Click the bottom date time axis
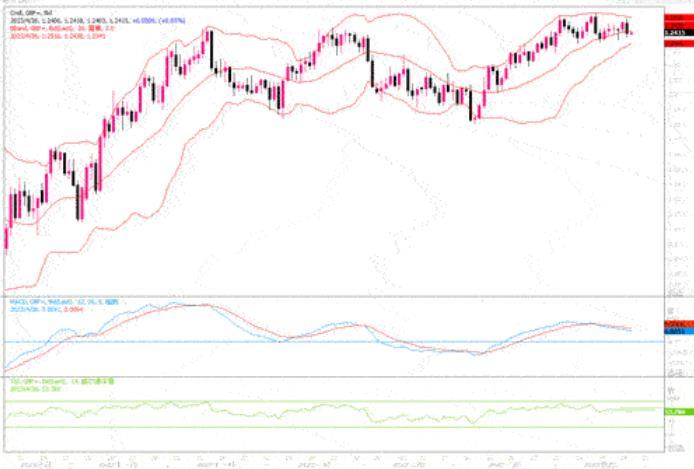Viewport: 694px width, 469px height. tap(330, 462)
